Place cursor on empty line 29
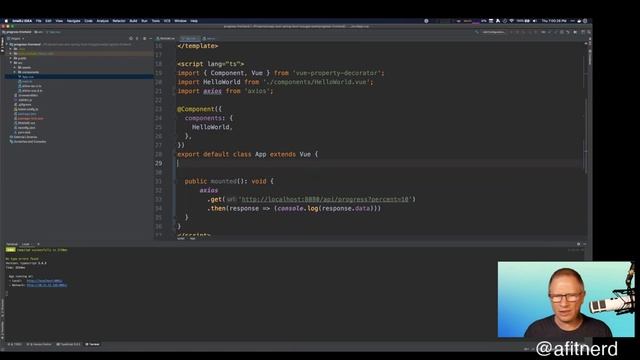 [x=380, y=163]
